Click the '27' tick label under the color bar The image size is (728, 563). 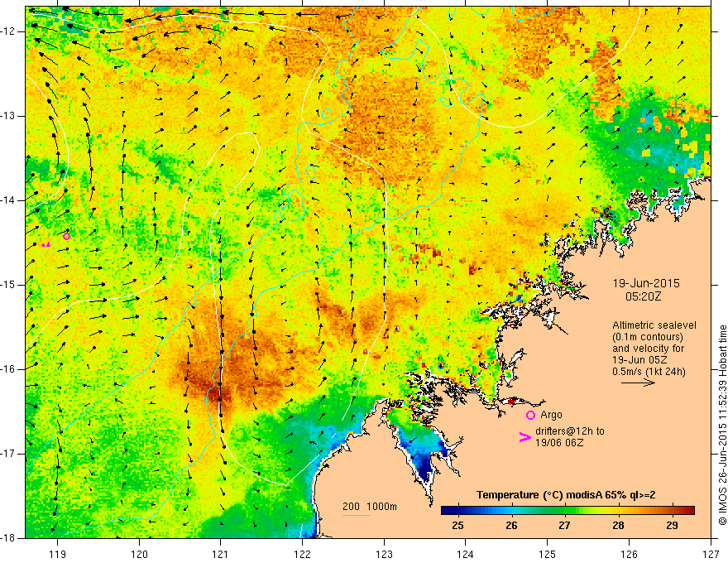pyautogui.click(x=564, y=526)
